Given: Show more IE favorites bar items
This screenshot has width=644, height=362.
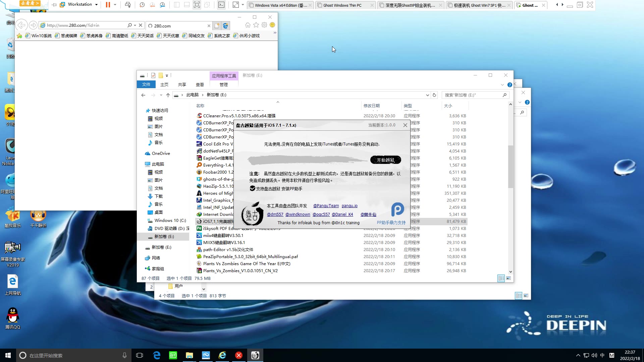Looking at the screenshot, I should tap(275, 33).
